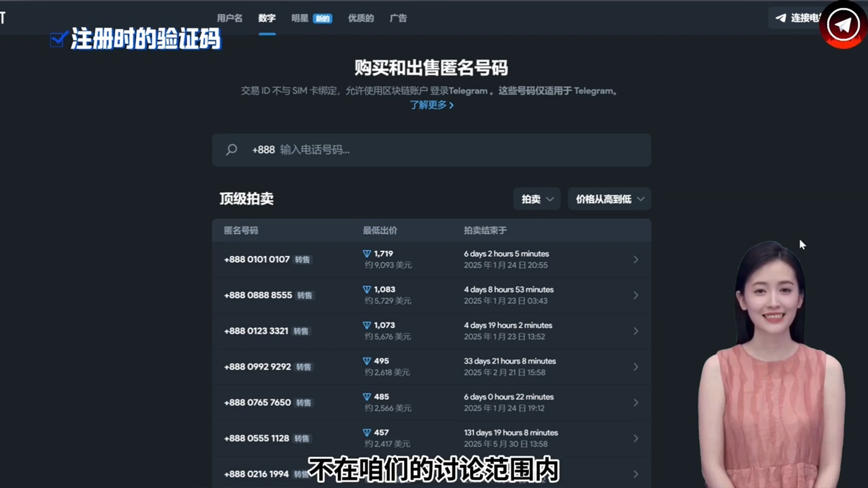The image size is (868, 488).
Task: Open the 拍卖 filter dropdown
Action: pos(537,199)
